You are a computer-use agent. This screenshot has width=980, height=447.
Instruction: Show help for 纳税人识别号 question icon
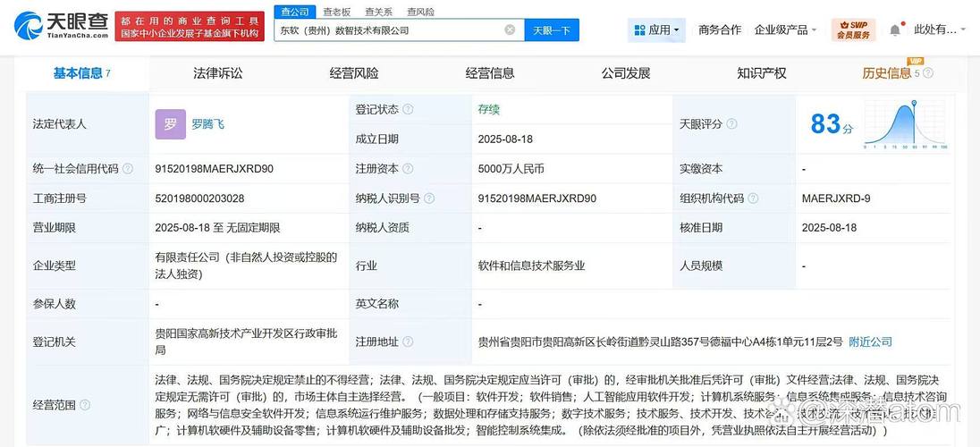coord(429,198)
